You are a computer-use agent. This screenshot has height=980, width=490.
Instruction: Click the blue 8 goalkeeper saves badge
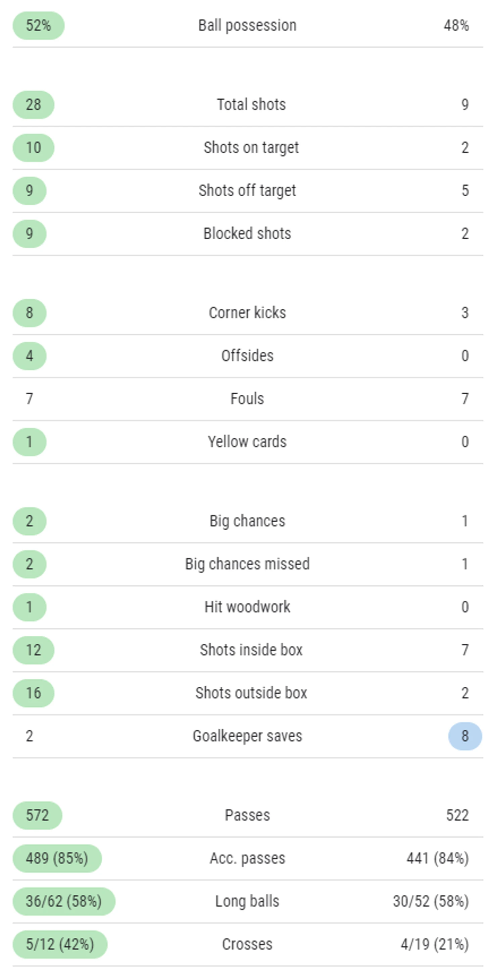(x=465, y=736)
